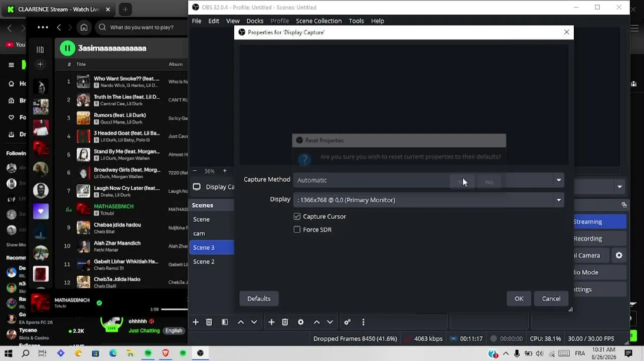644x361 pixels.
Task: Move source up with arrow
Action: [316, 322]
